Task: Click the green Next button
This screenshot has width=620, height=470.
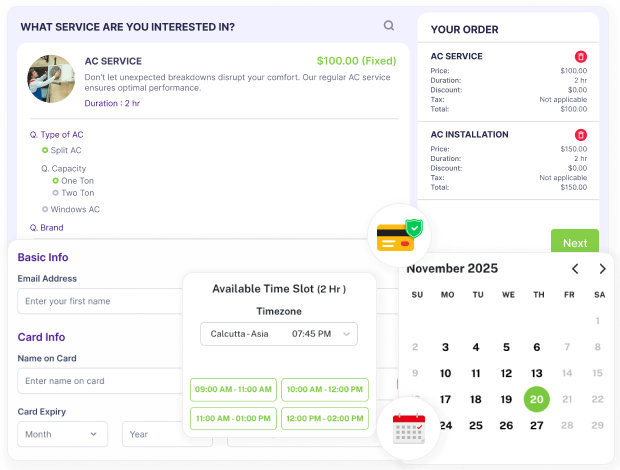Action: [x=575, y=241]
